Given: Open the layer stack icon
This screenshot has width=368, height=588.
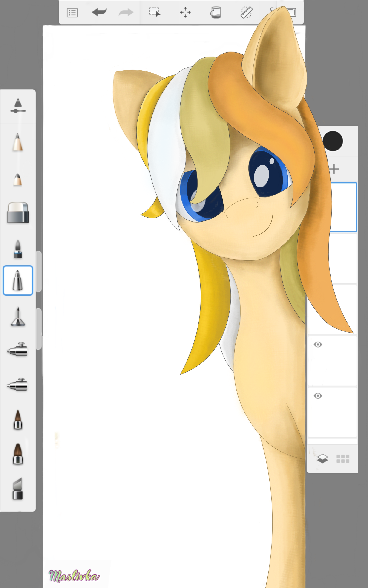Looking at the screenshot, I should point(322,459).
